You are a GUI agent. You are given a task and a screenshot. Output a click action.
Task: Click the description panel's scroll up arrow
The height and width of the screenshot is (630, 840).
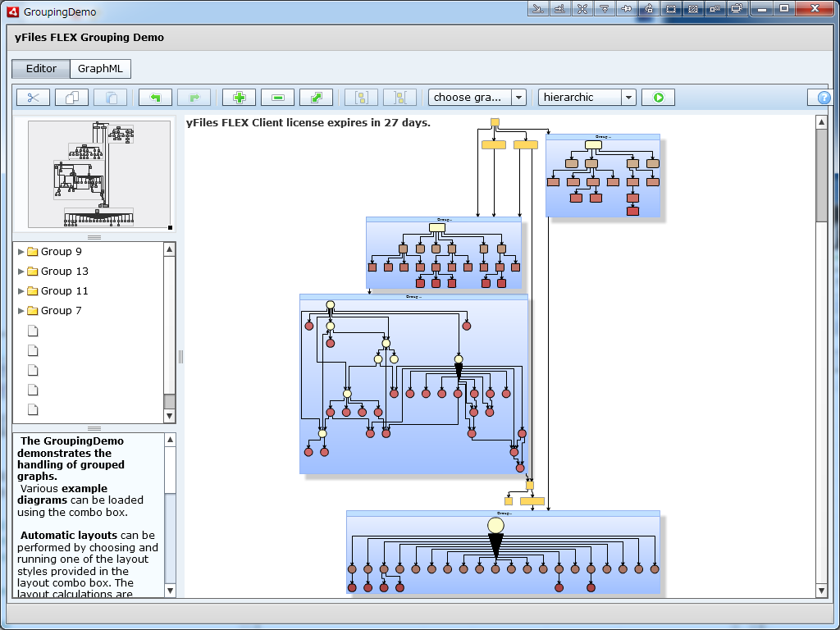point(170,441)
